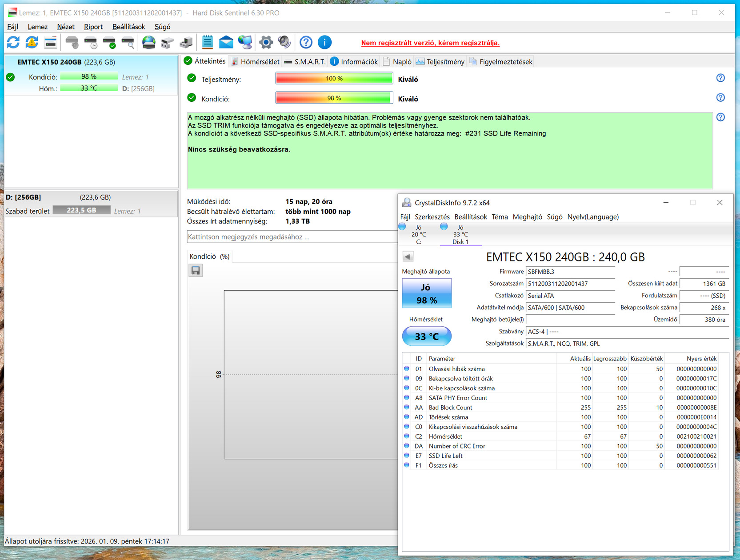Click the speaker sound toolbar icon

click(284, 43)
